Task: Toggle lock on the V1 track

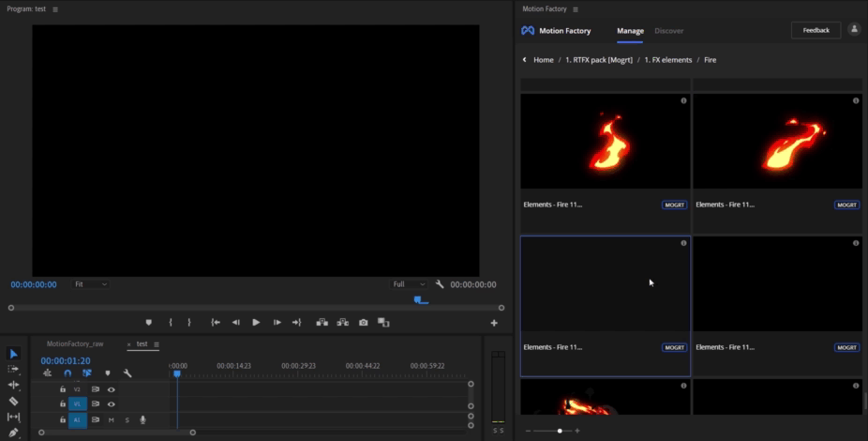Action: (63, 404)
